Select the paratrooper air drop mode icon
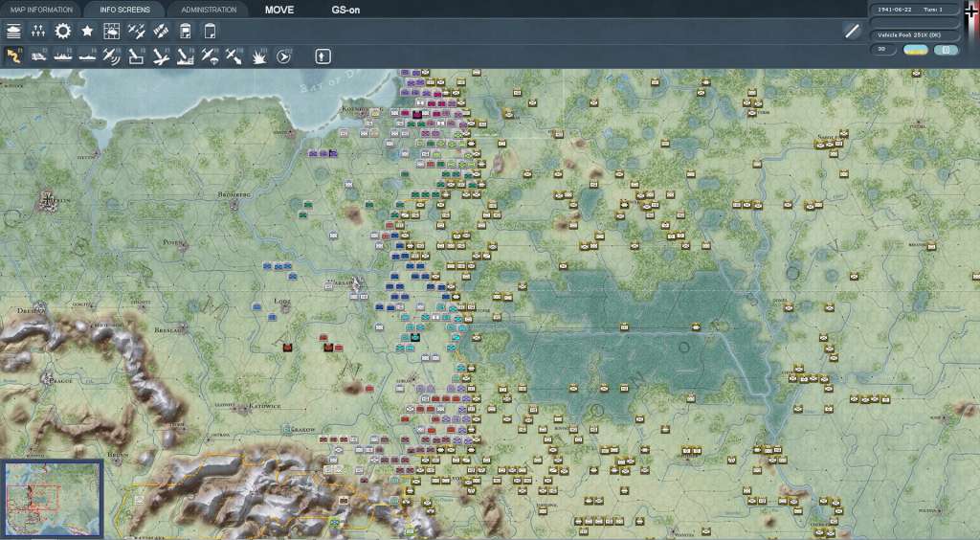This screenshot has height=540, width=980. click(x=211, y=56)
